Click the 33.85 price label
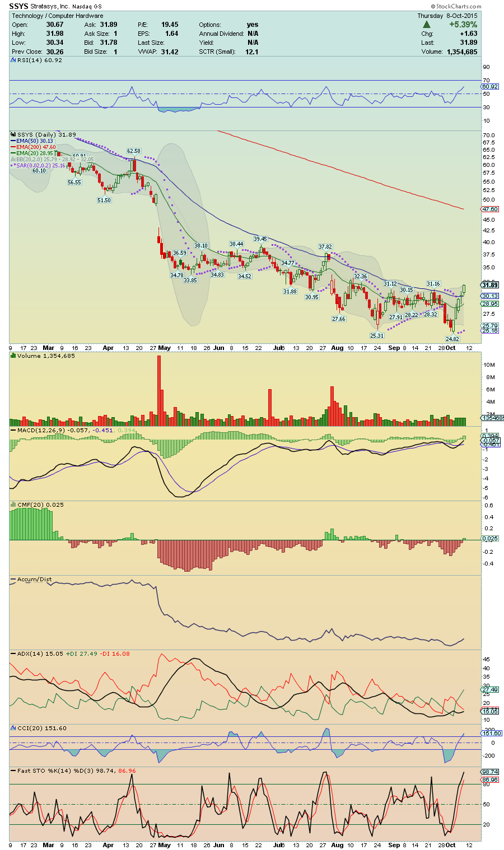 [x=190, y=280]
